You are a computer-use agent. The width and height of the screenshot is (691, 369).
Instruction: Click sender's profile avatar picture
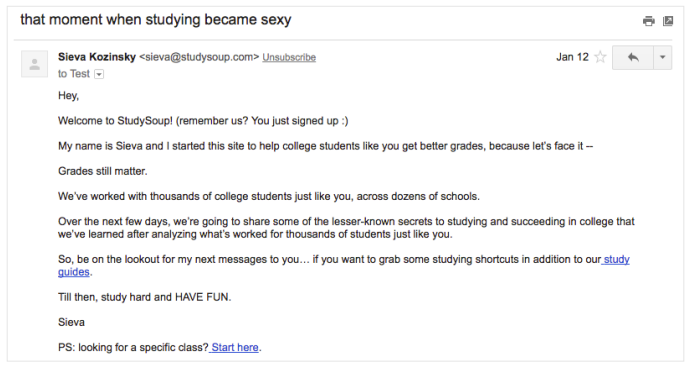pos(34,64)
